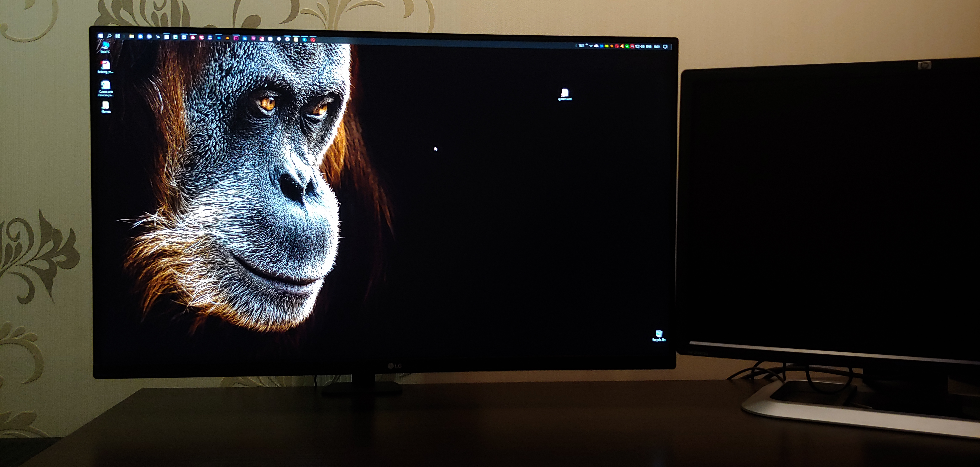This screenshot has height=467, width=980.
Task: Click the network tray icon
Action: coord(637,47)
